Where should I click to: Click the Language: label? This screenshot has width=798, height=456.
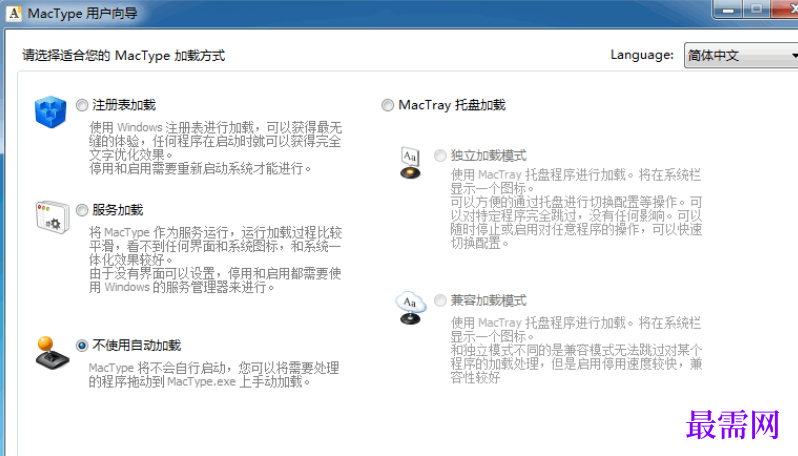pyautogui.click(x=642, y=55)
